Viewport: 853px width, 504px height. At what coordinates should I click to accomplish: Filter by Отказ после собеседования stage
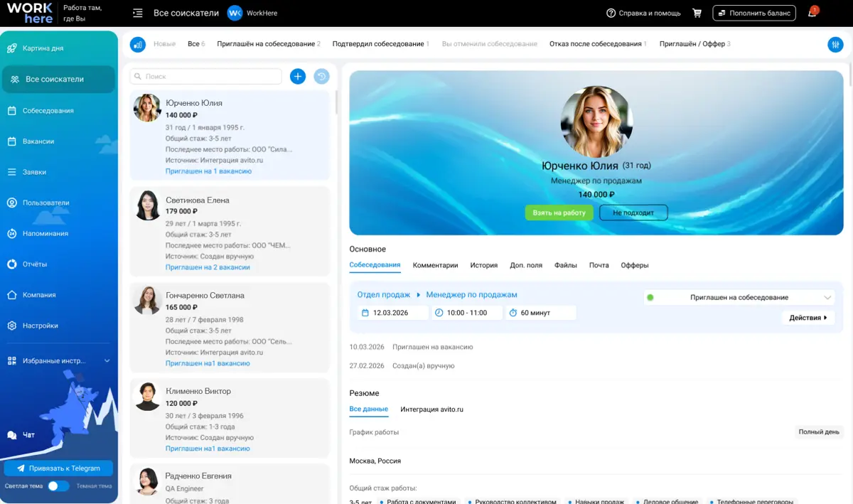pos(598,44)
